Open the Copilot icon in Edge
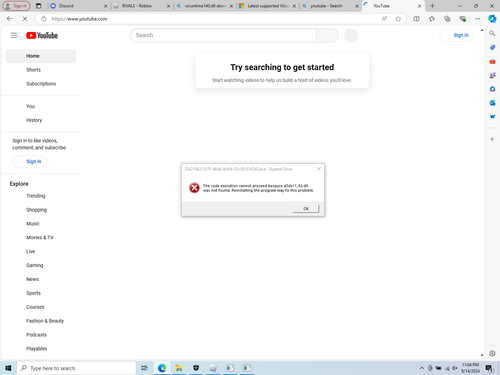Image resolution: width=500 pixels, height=375 pixels. click(x=492, y=19)
